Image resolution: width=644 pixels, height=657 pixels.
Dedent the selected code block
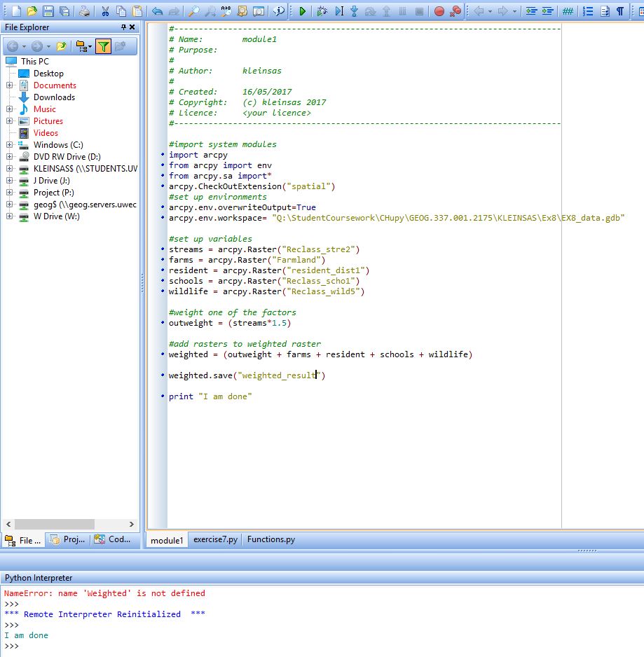pos(531,11)
